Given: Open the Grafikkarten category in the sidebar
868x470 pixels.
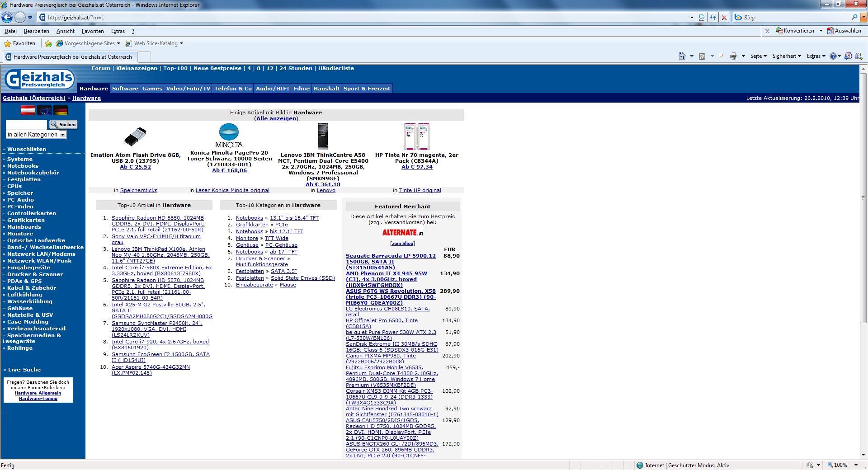Looking at the screenshot, I should (26, 220).
